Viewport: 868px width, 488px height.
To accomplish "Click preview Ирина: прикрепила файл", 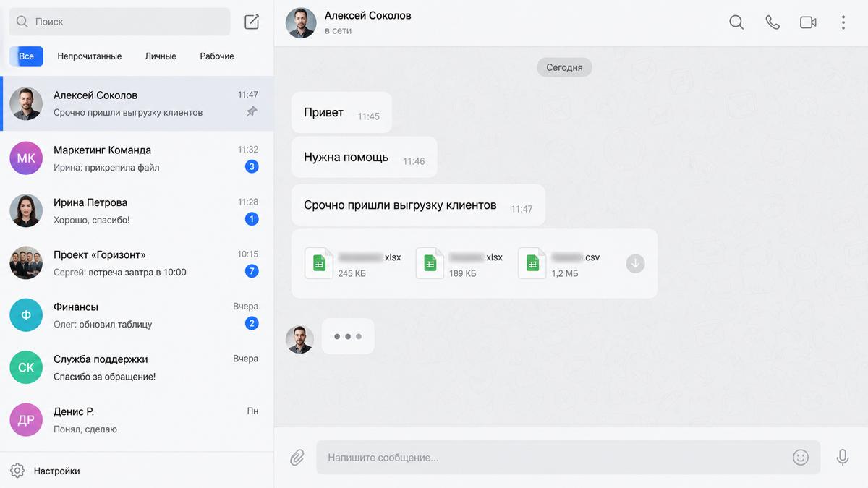I will point(106,168).
